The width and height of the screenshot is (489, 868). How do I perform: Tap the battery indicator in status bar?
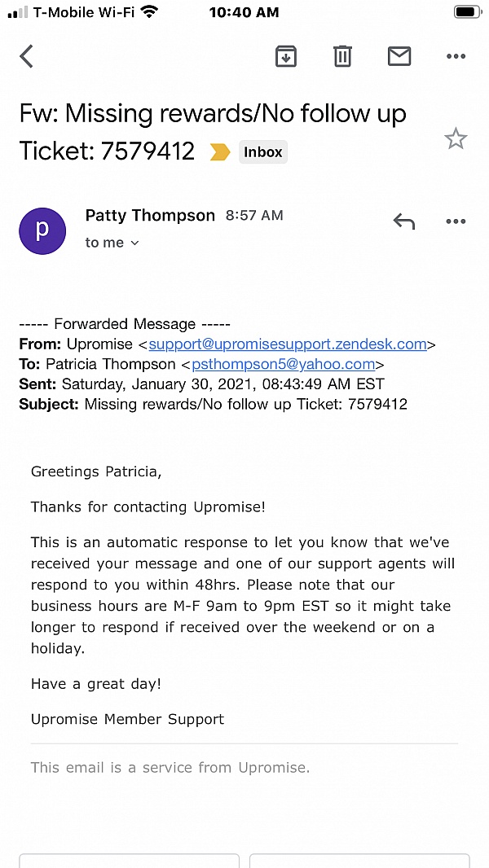click(x=468, y=12)
